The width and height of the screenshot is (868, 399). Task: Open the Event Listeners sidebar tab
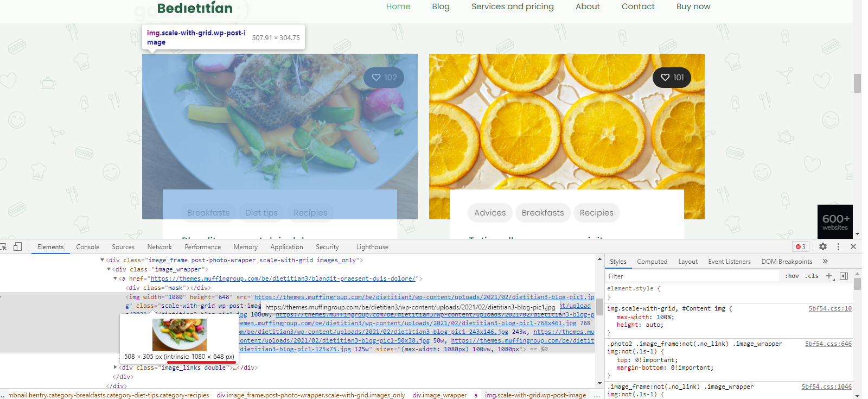click(730, 262)
